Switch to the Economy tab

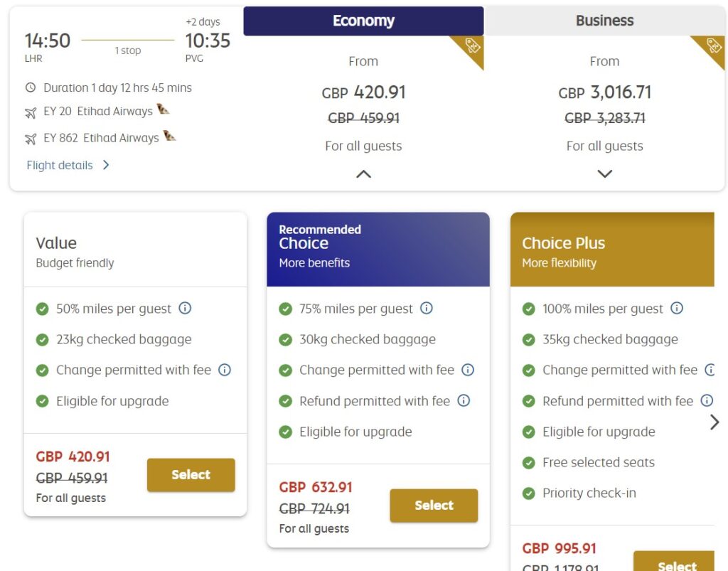pos(363,21)
